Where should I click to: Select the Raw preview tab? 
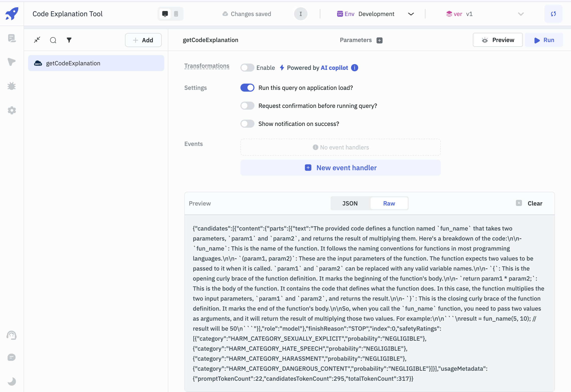coord(389,204)
